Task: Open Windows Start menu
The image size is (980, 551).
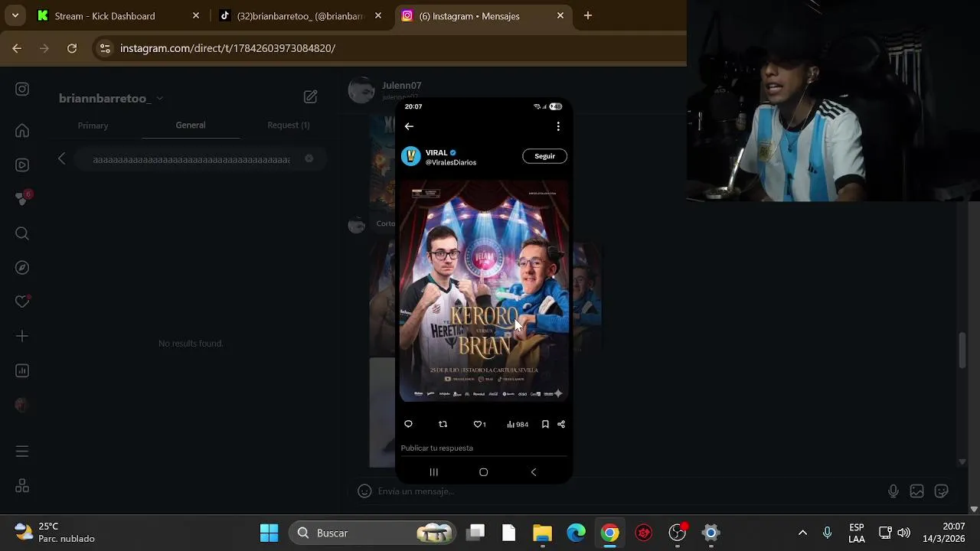Action: (269, 533)
